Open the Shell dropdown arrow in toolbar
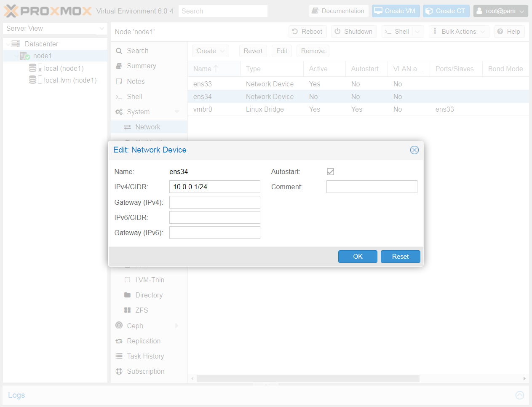The image size is (532, 407). tap(417, 32)
